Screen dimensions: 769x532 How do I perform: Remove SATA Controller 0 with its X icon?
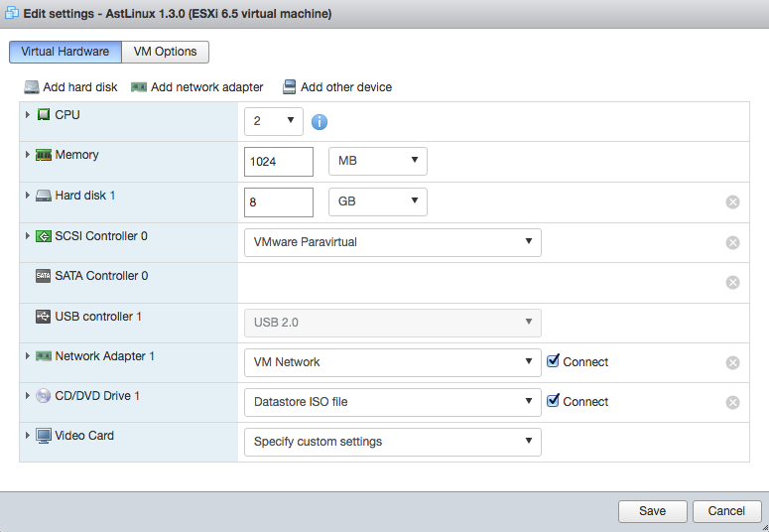(732, 282)
